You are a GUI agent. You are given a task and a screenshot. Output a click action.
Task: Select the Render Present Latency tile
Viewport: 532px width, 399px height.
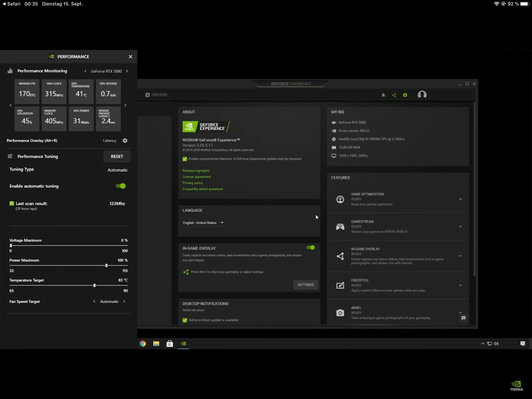click(108, 119)
